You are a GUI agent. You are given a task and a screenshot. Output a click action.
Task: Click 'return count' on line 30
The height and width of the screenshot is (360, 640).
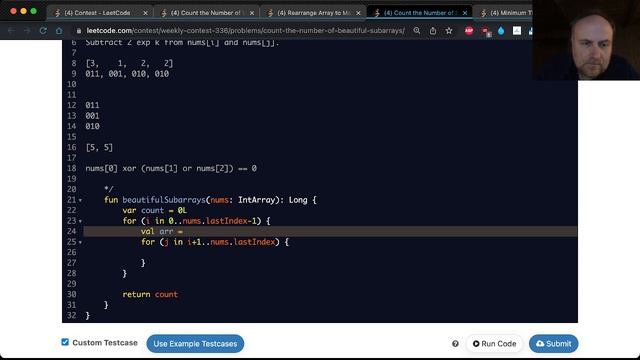150,294
